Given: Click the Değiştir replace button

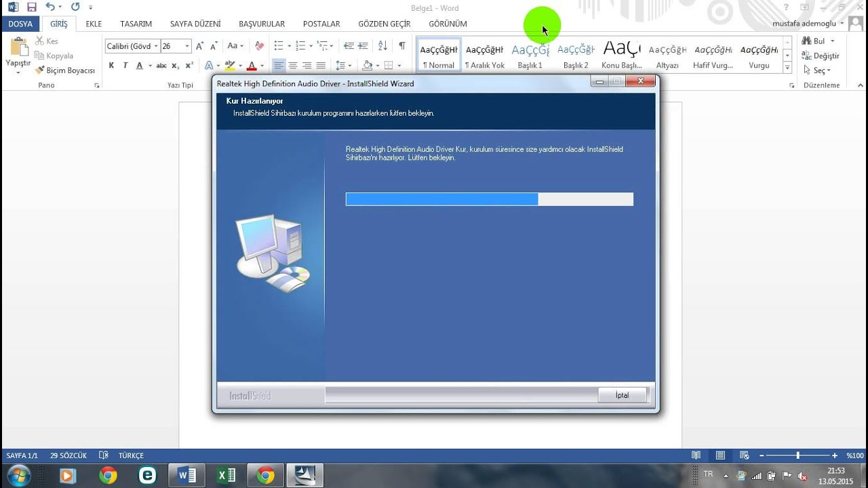Looking at the screenshot, I should 821,56.
